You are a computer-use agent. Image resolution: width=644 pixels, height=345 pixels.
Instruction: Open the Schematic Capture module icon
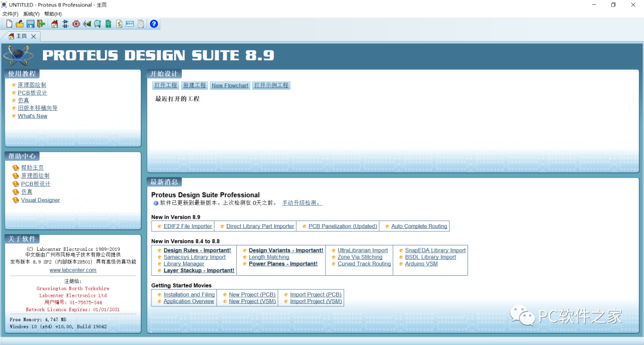click(66, 24)
